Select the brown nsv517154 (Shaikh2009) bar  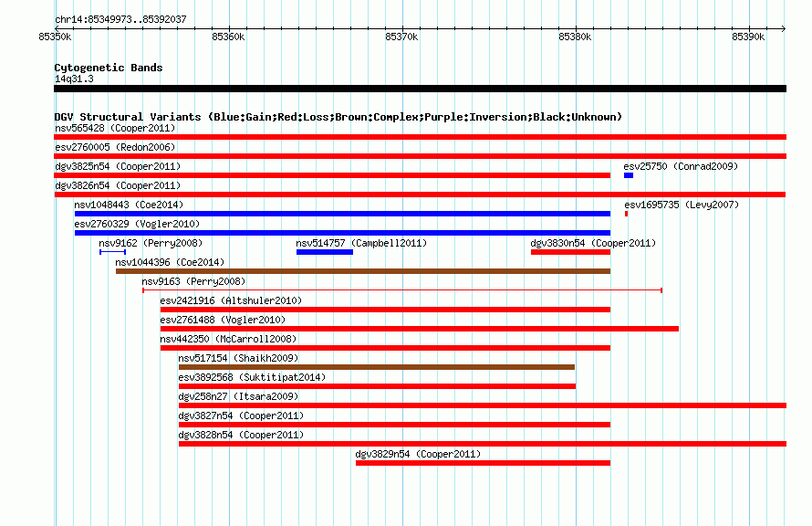click(x=377, y=367)
